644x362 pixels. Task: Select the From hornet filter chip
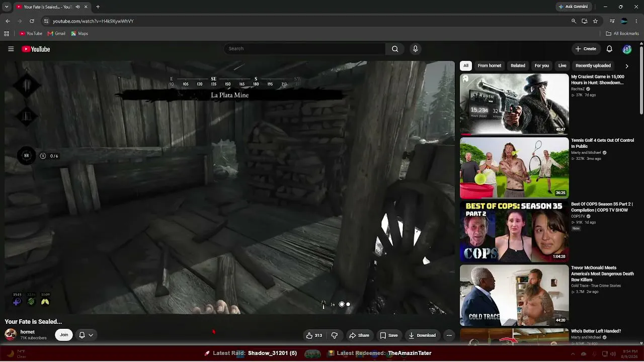pos(490,66)
